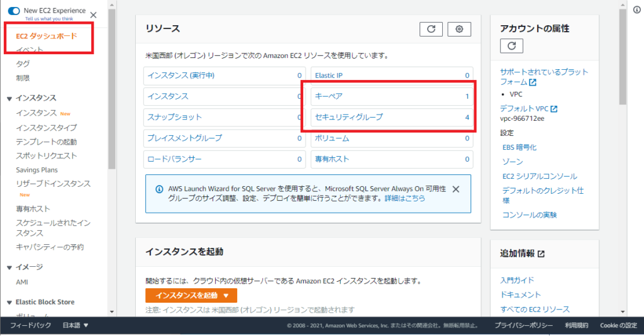Open dropdown arrow on インスタンスを起動 button
The image size is (644, 336).
226,296
